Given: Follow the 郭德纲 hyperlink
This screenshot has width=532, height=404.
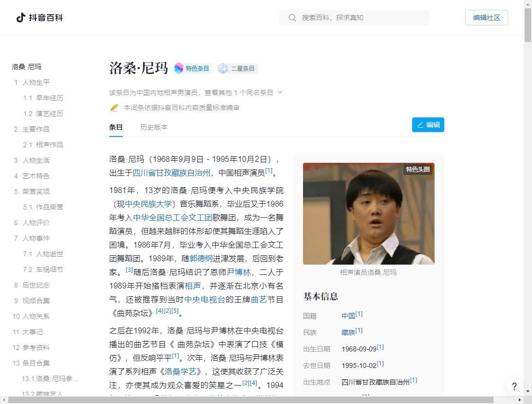Looking at the screenshot, I should 201,258.
